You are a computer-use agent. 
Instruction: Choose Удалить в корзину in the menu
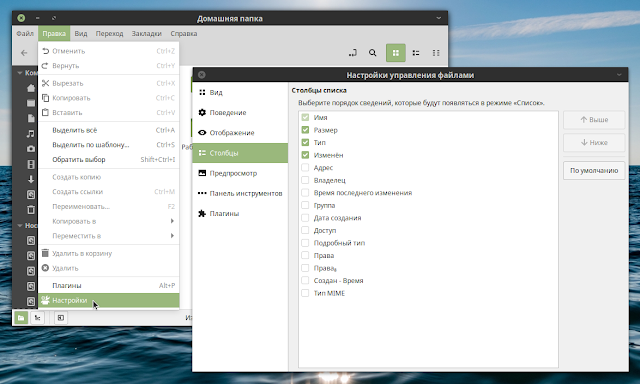109,253
